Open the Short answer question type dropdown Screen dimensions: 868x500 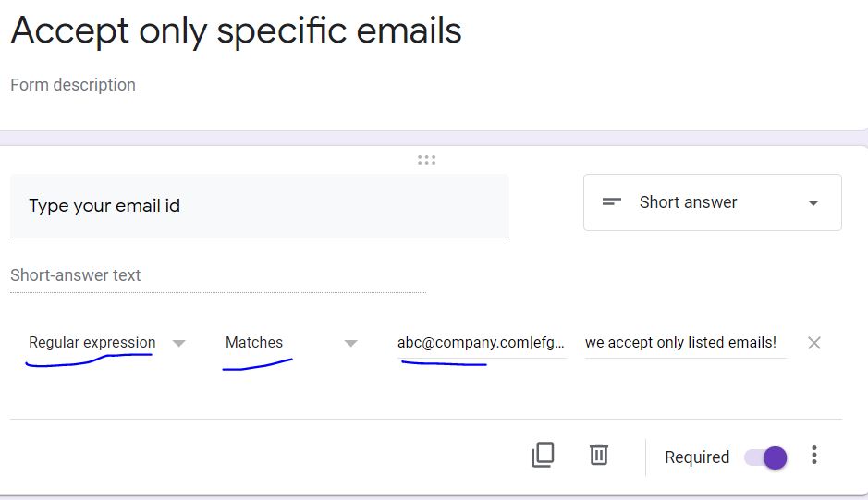tap(813, 203)
